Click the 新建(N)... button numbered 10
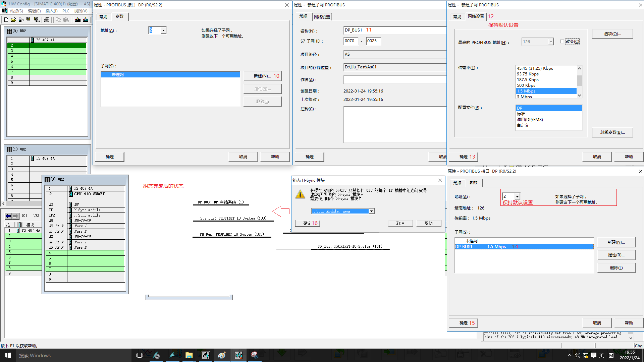This screenshot has width=644, height=362. tap(262, 76)
